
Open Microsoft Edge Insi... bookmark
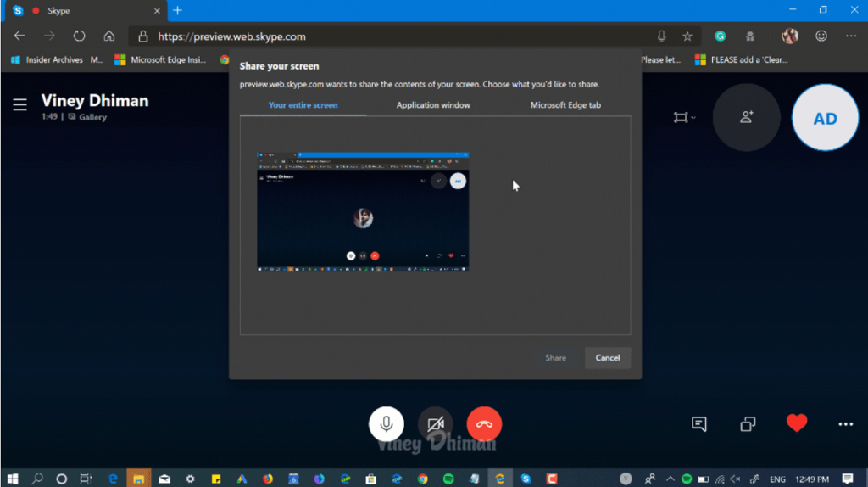[x=160, y=60]
